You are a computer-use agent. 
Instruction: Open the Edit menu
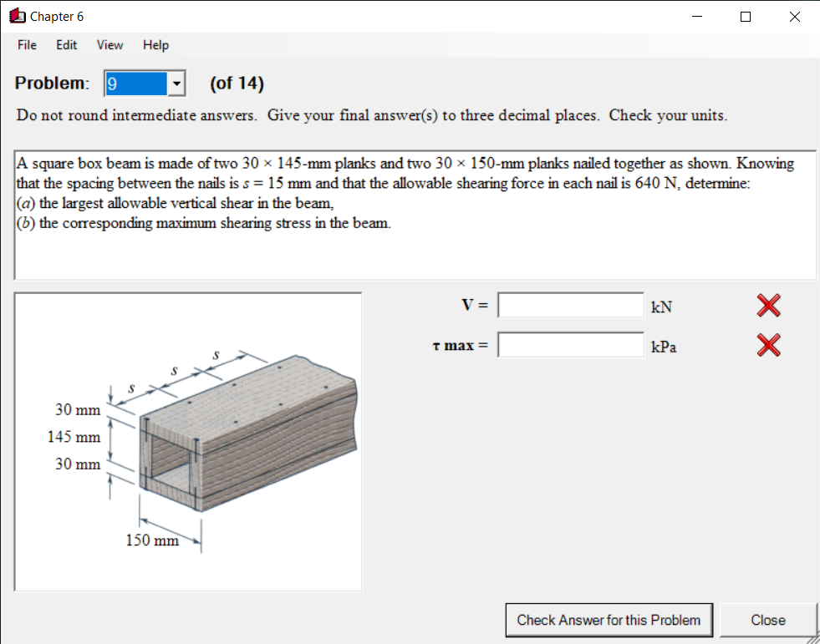point(66,45)
